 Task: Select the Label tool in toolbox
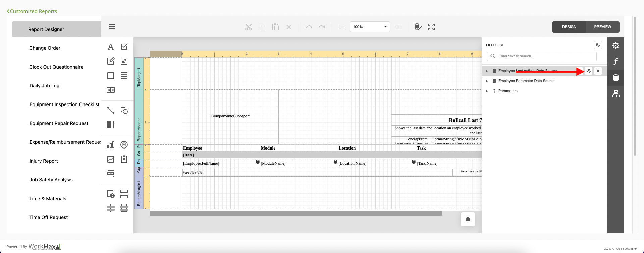click(x=111, y=47)
